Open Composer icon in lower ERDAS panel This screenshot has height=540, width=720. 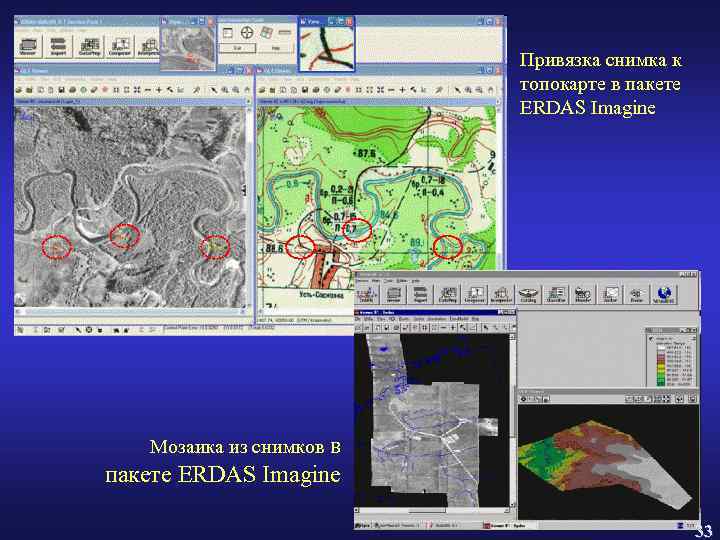(x=474, y=294)
